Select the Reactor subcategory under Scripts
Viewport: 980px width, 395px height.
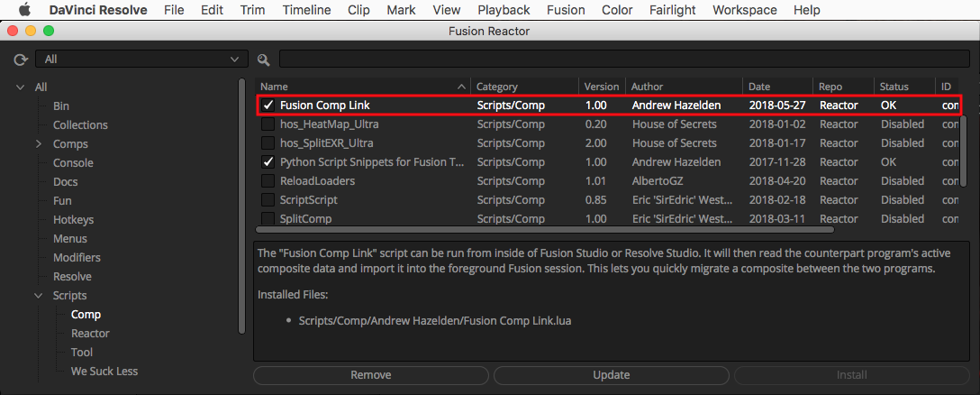click(90, 333)
